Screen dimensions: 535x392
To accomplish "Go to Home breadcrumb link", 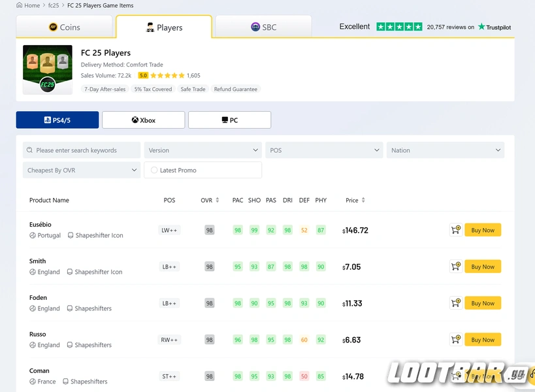I will coord(32,5).
